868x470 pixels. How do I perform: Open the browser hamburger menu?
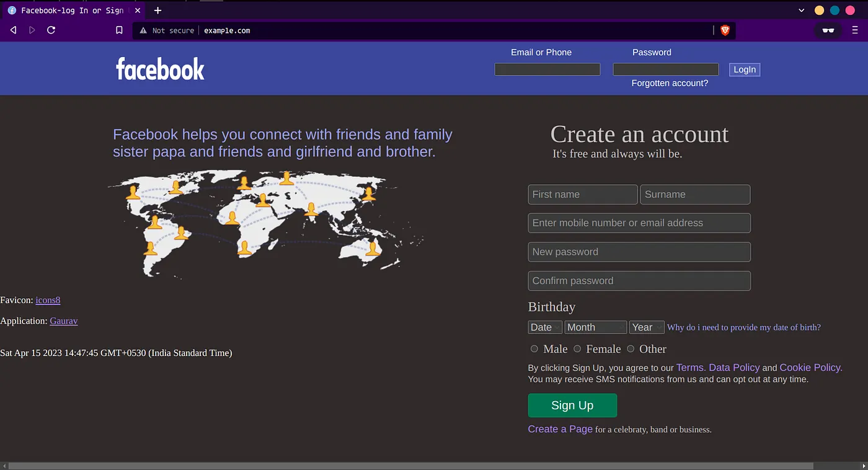[x=855, y=30]
